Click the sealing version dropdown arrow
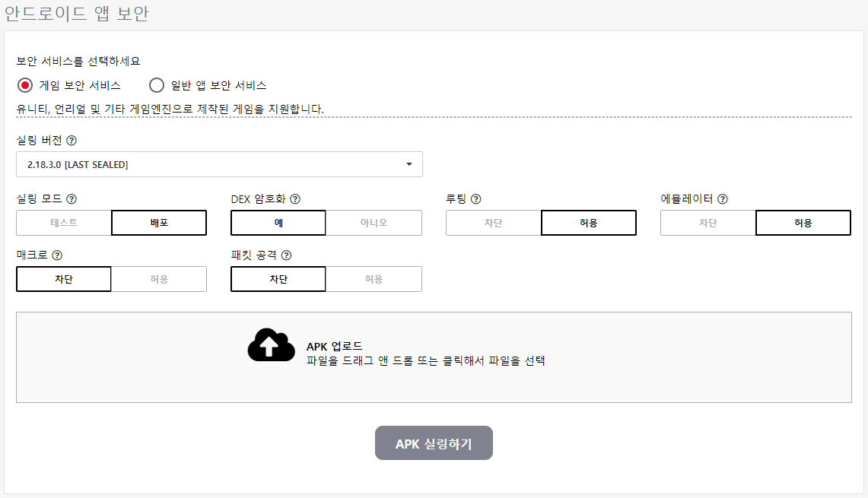Viewport: 868px width, 498px height. 409,164
